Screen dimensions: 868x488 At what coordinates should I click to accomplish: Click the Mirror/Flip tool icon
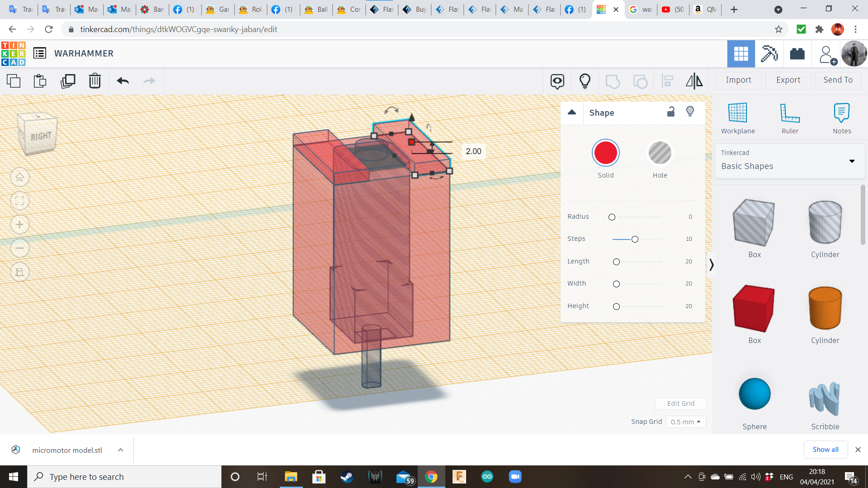pos(694,80)
